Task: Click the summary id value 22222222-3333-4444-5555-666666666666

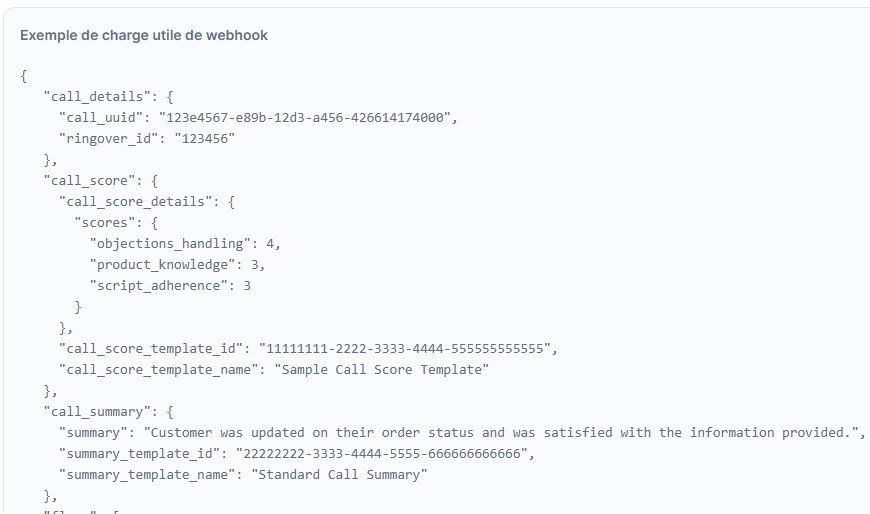Action: (x=382, y=454)
